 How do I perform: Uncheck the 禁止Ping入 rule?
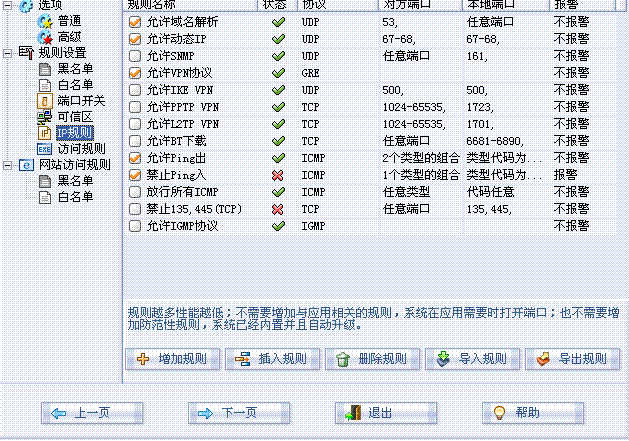click(135, 175)
